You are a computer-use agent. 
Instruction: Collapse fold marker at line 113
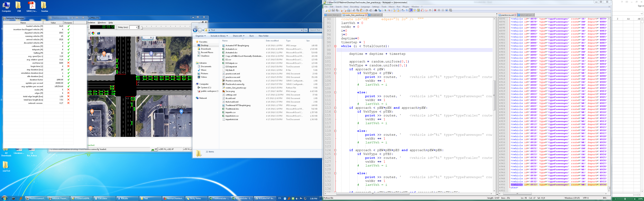coord(335,108)
